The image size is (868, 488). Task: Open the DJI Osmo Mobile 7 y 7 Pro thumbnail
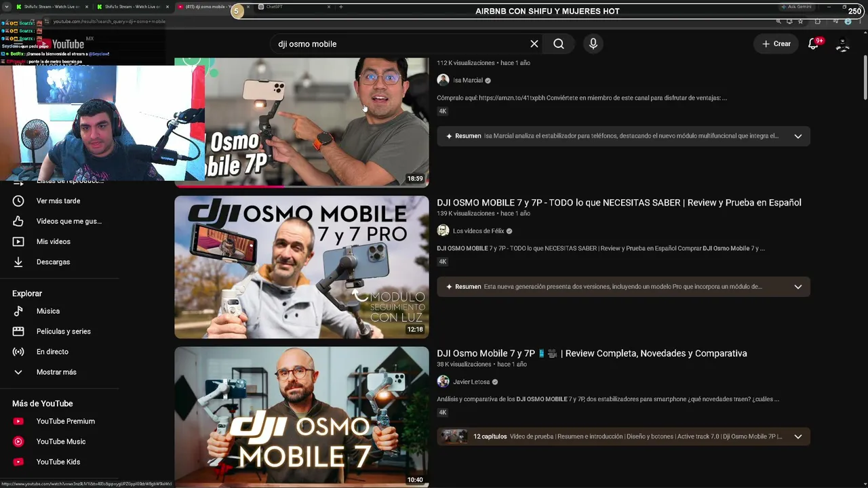click(302, 267)
